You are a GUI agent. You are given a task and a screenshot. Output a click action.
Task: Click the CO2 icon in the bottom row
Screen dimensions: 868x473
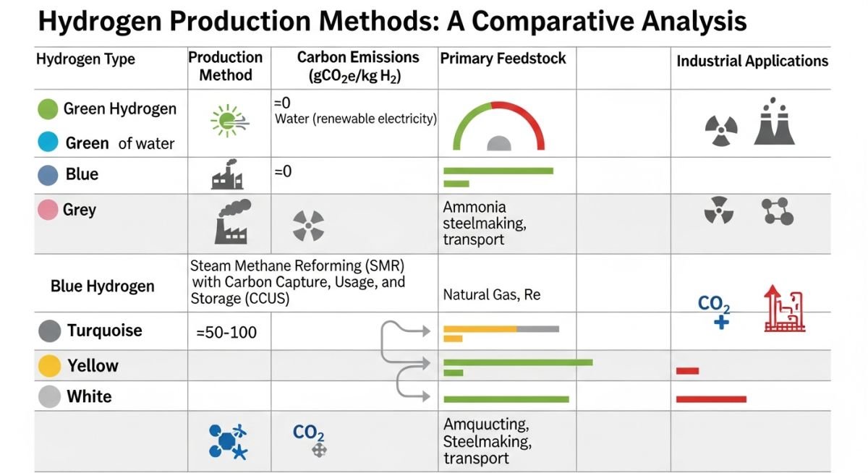(310, 440)
